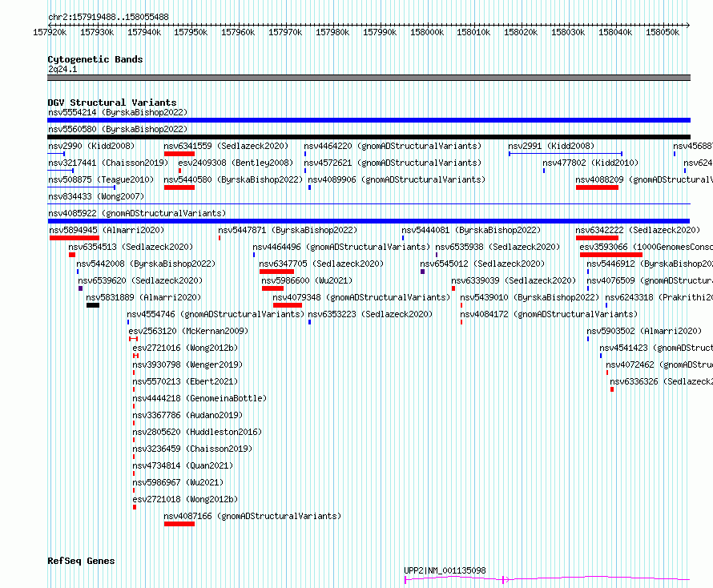
Task: Open nsv4084172 gnomADStructuralVariants entry
Action: click(x=549, y=314)
